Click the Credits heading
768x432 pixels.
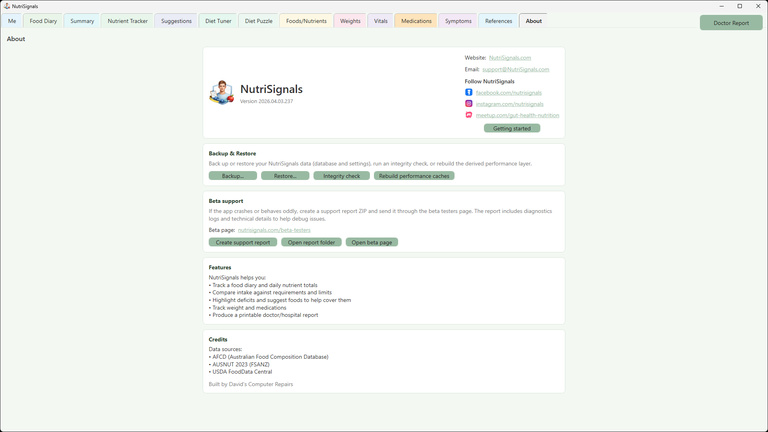pyautogui.click(x=218, y=339)
